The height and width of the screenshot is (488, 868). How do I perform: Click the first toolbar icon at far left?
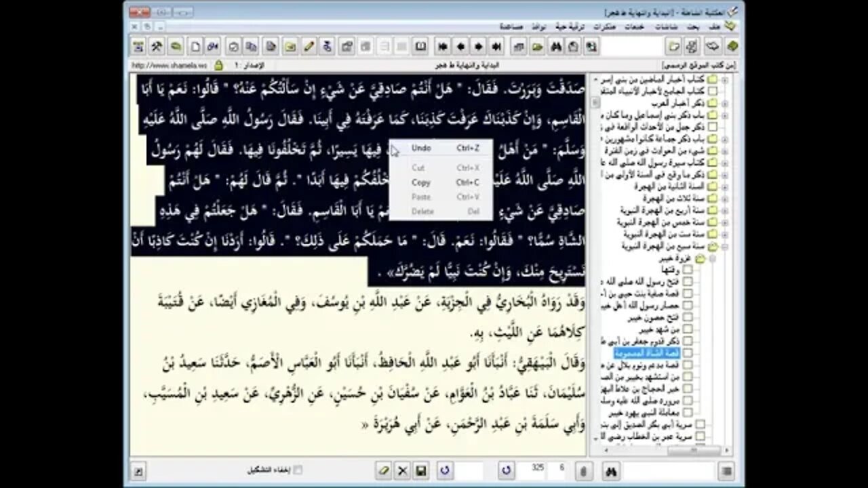point(138,47)
